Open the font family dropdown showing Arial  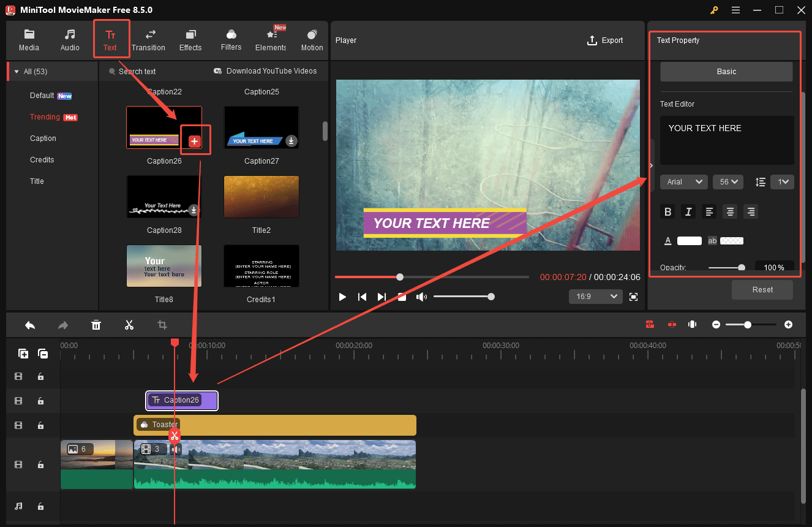click(683, 181)
